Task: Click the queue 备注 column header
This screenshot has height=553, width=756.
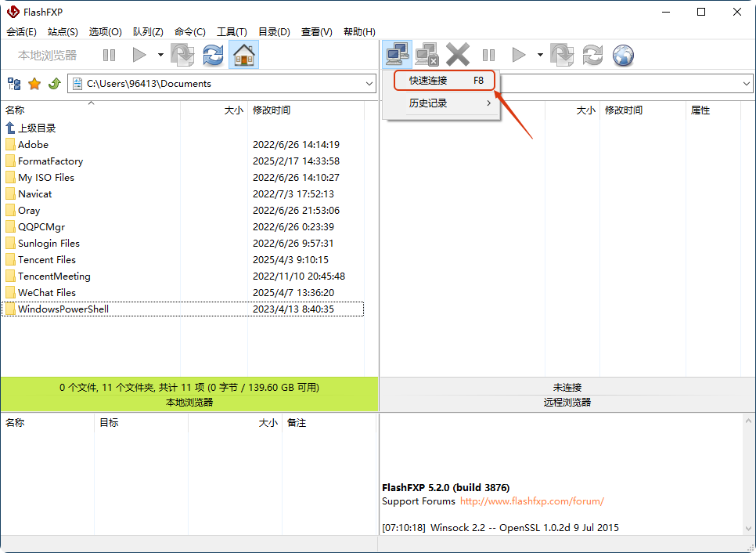Action: (329, 423)
